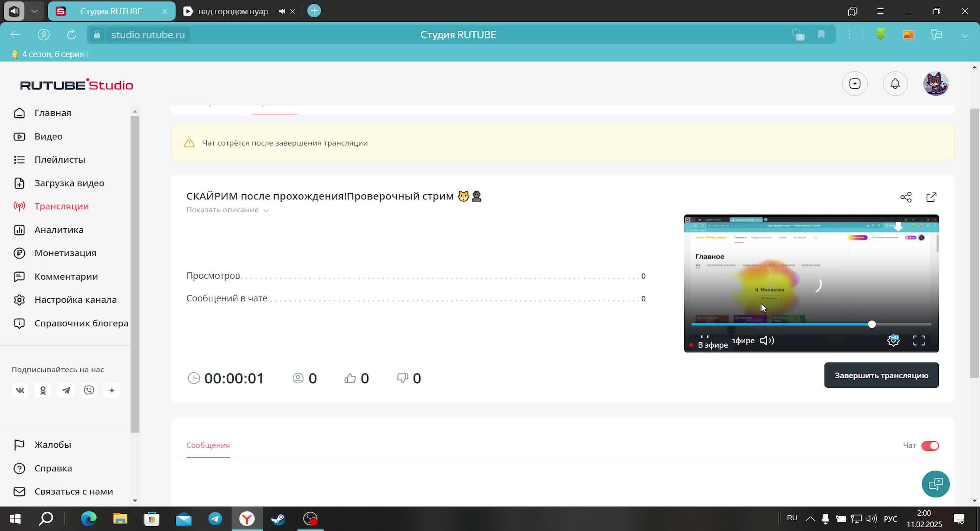Pause the stream preview player
Screen dimensions: 980x531
tap(704, 337)
